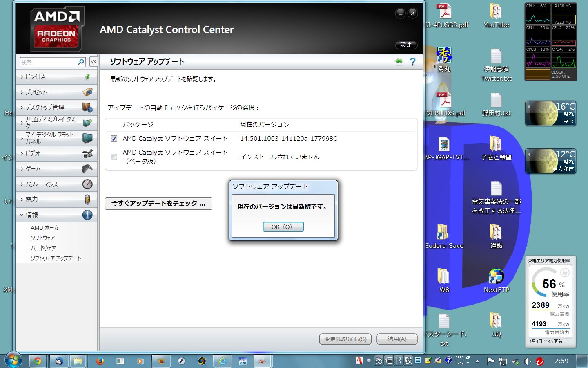
Task: Expand the 電力 category
Action: click(56, 199)
